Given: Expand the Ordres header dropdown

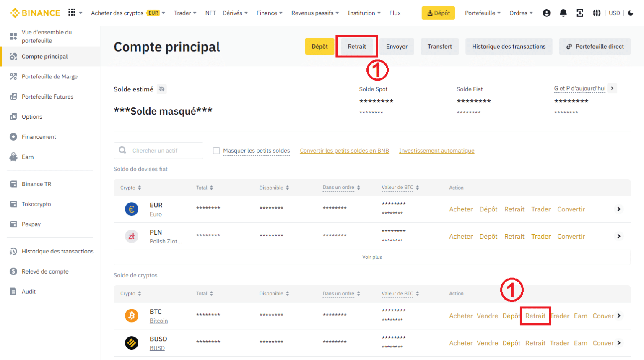Looking at the screenshot, I should (x=521, y=13).
